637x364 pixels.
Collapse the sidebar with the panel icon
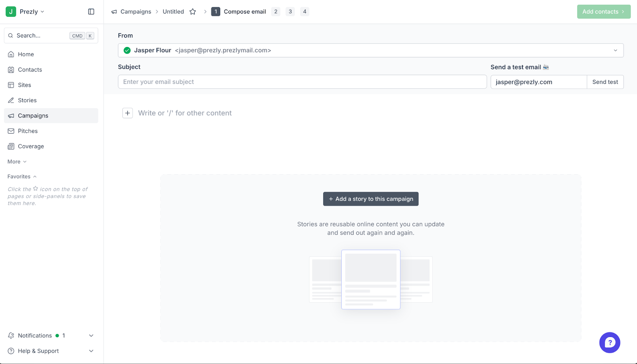tap(91, 12)
